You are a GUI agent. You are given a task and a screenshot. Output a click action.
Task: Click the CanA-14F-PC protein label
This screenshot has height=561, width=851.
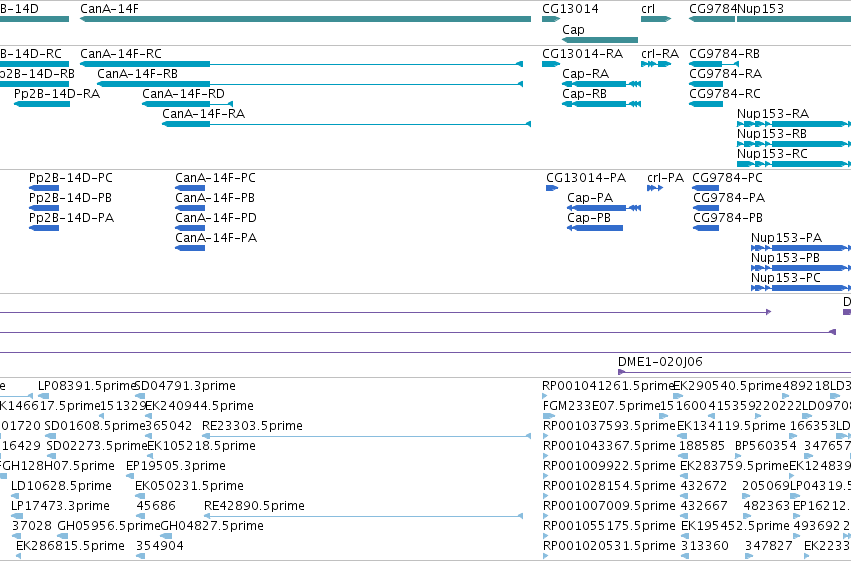(215, 178)
